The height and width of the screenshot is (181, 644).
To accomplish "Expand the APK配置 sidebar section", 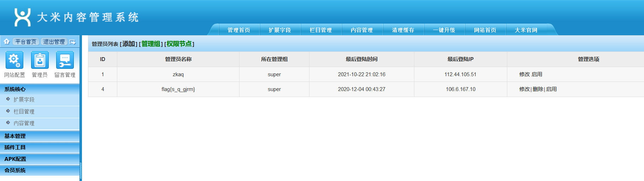I will point(40,159).
